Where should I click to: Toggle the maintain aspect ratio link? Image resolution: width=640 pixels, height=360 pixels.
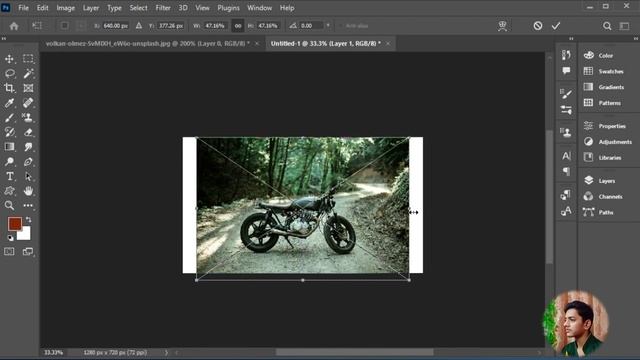click(238, 26)
